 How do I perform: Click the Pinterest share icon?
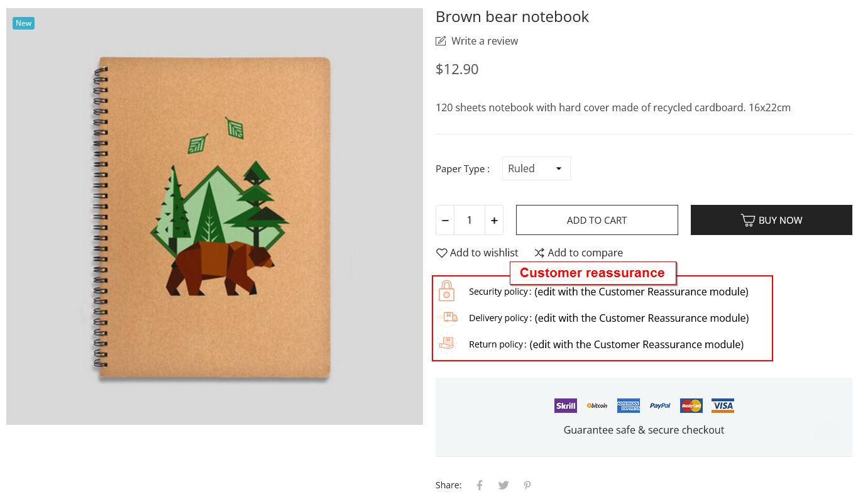click(527, 485)
